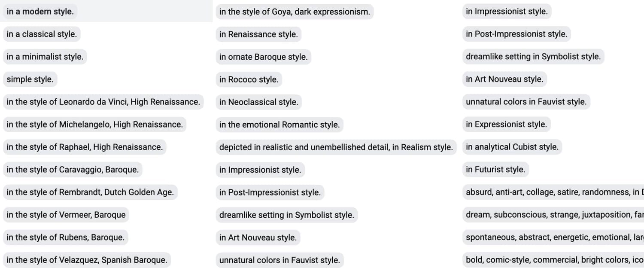Click the 'in analytical Cubist style.' chip
Image resolution: width=644 pixels, height=268 pixels.
(512, 147)
